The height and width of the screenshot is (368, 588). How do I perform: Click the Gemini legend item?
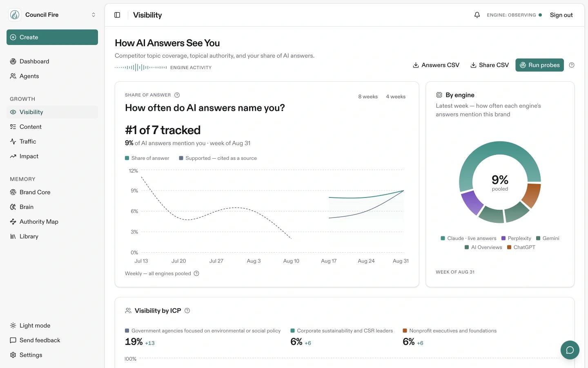(548, 238)
